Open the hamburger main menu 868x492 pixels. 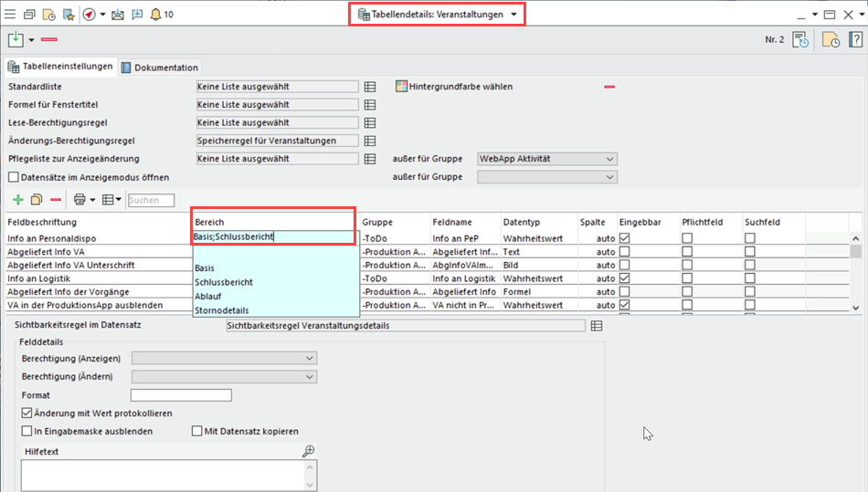pyautogui.click(x=10, y=15)
